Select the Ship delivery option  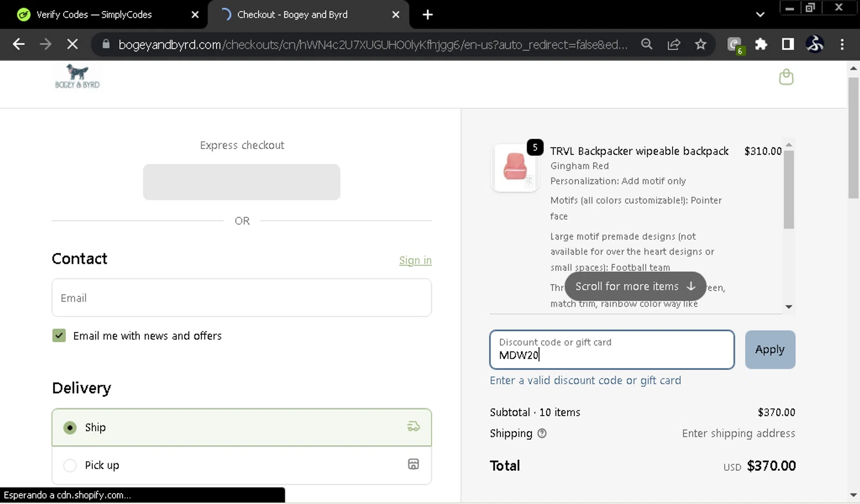70,428
